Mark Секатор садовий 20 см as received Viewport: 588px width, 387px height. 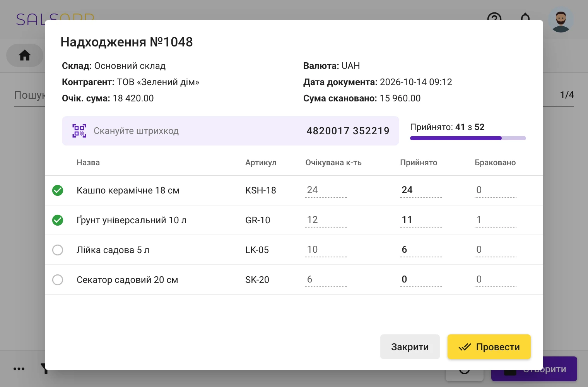pos(58,280)
